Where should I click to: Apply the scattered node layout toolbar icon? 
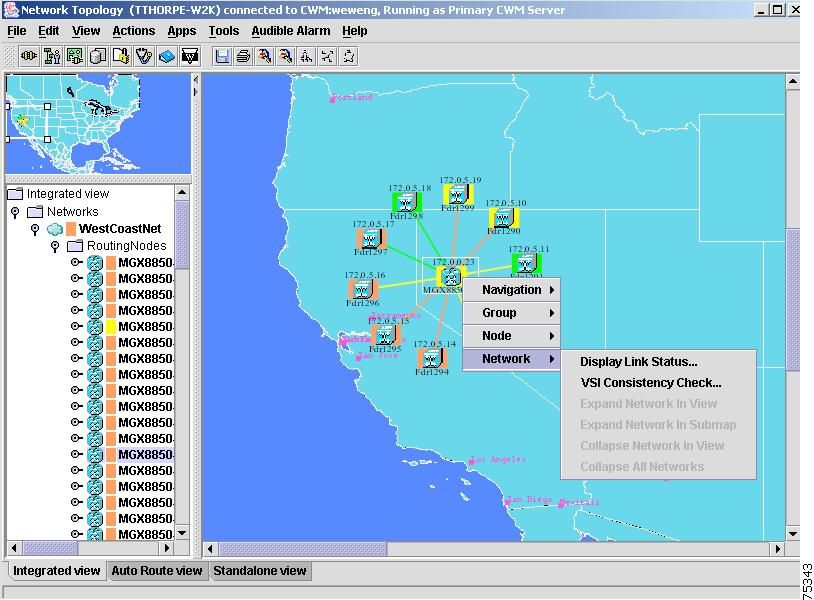328,56
